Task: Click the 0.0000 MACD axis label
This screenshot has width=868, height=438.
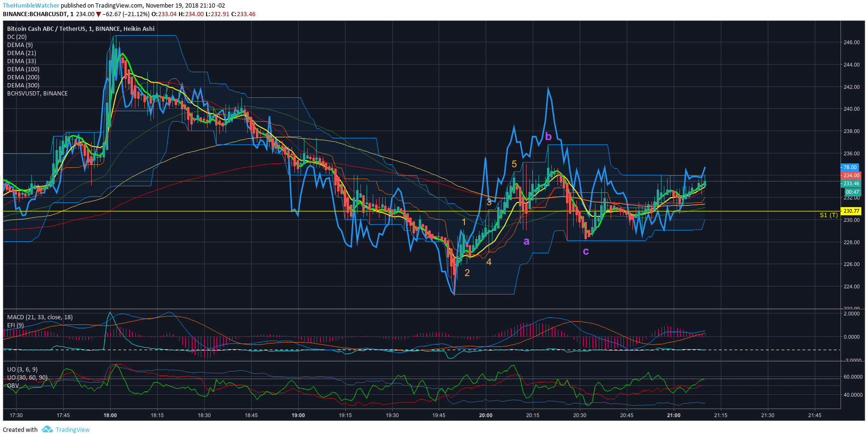Action: click(x=851, y=337)
